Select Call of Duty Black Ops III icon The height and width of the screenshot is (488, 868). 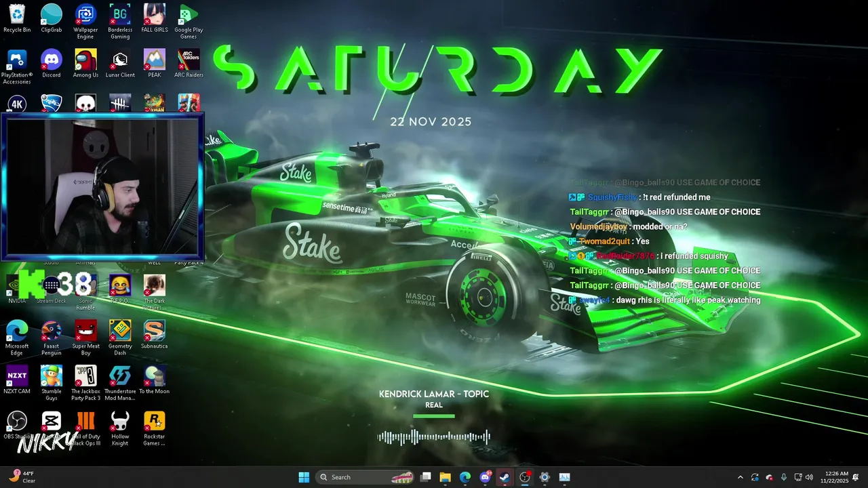click(x=85, y=428)
